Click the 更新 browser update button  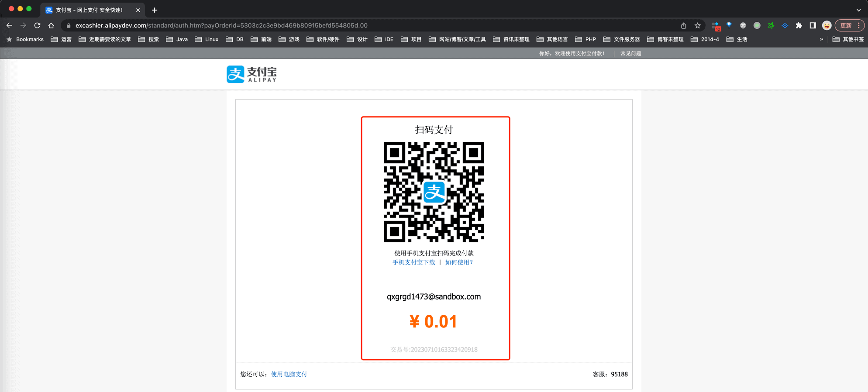tap(846, 25)
